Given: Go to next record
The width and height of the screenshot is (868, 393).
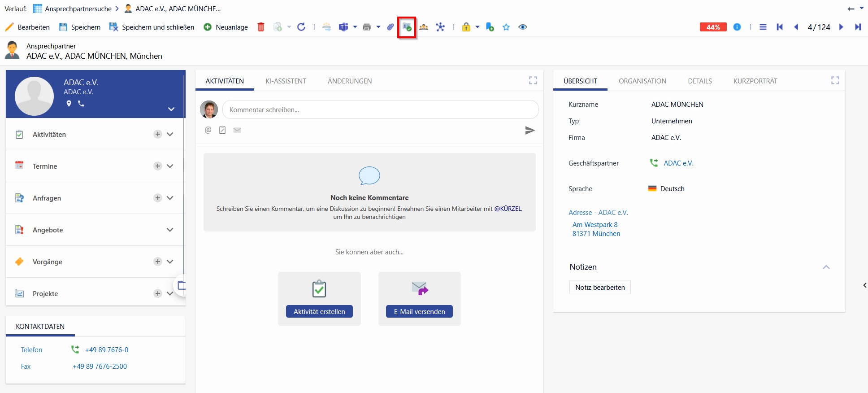Looking at the screenshot, I should [841, 27].
